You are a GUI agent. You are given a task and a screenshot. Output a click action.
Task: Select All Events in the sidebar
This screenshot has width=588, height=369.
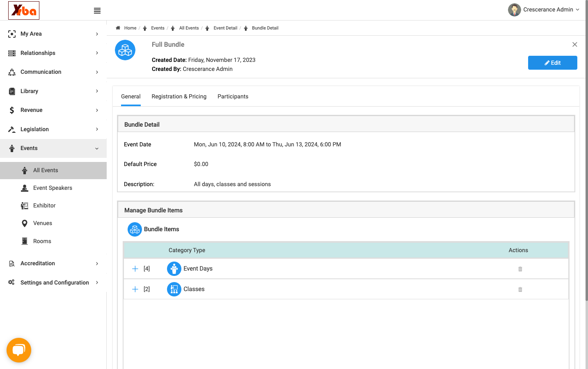(x=53, y=171)
